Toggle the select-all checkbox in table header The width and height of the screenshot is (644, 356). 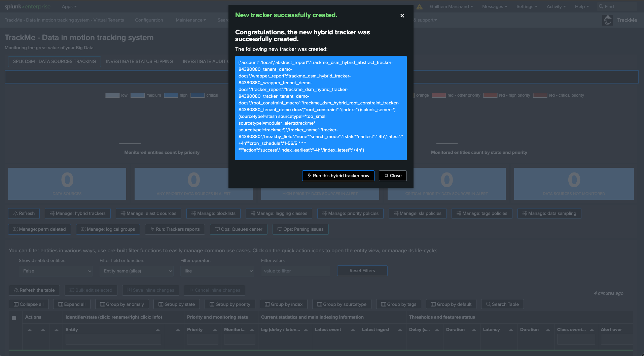[14, 318]
